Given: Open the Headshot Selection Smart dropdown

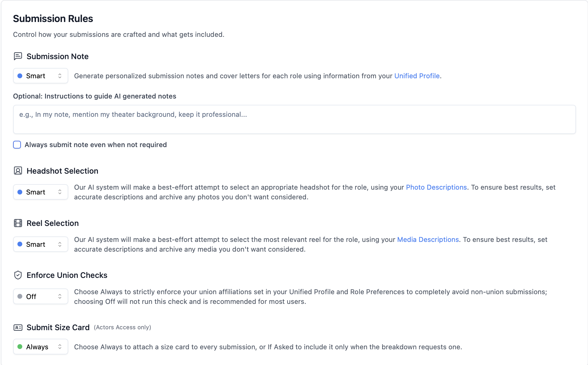Looking at the screenshot, I should pyautogui.click(x=41, y=192).
